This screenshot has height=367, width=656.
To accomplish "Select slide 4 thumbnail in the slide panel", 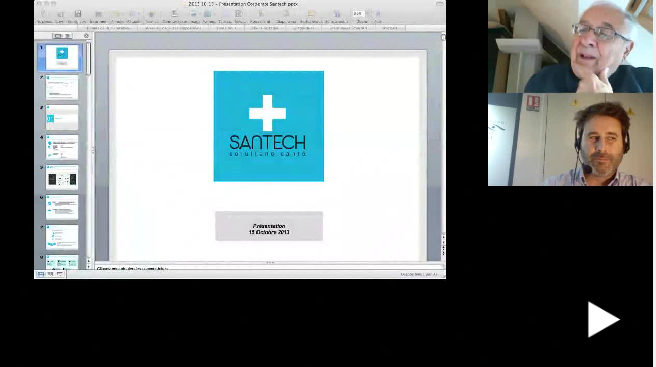I will pos(62,147).
